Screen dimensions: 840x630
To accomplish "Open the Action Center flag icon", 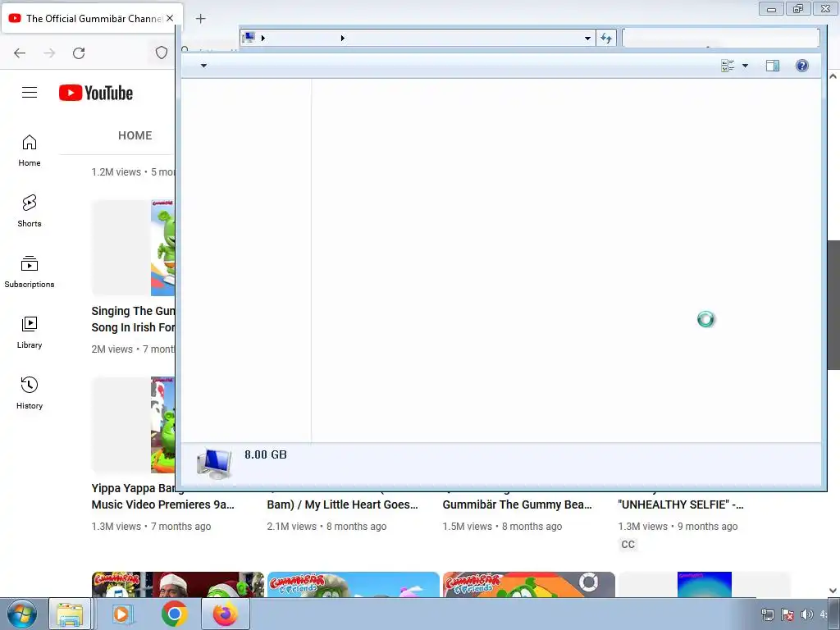I will click(x=787, y=614).
